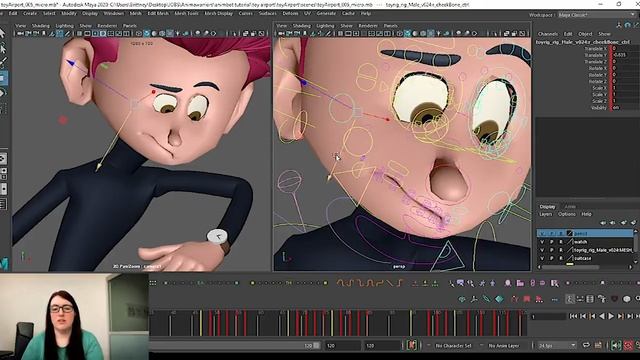Play animation backwards
Viewport: 640px width, 360px height.
pyautogui.click(x=602, y=316)
